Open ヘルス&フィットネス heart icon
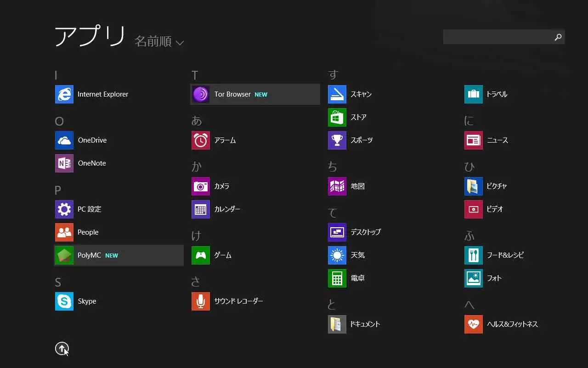Viewport: 588px width, 368px height. [x=474, y=324]
